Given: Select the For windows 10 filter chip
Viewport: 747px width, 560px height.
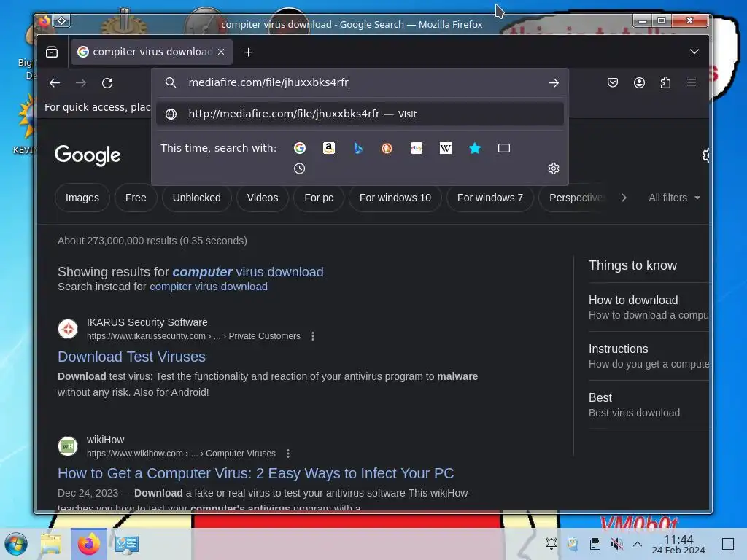Looking at the screenshot, I should [x=395, y=198].
